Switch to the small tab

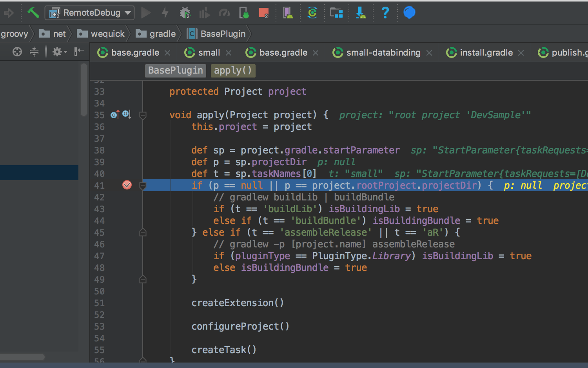pos(202,52)
